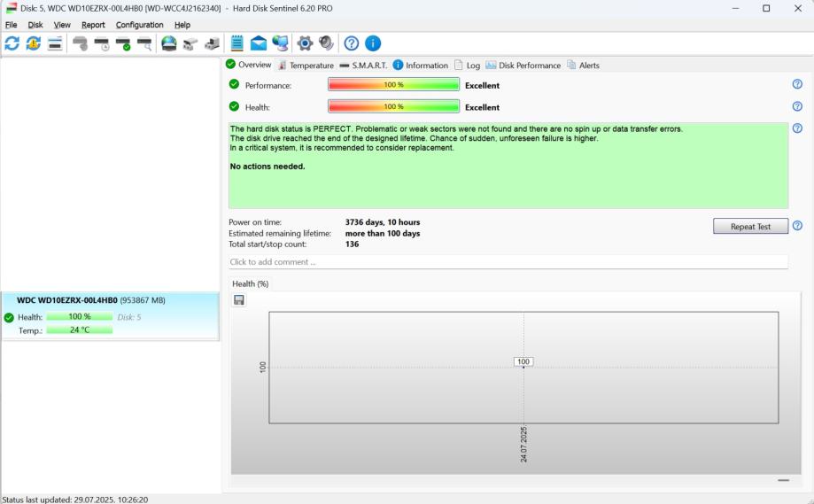Open the report notepad icon in toolbar
Viewport: 814px width, 504px height.
(x=237, y=43)
